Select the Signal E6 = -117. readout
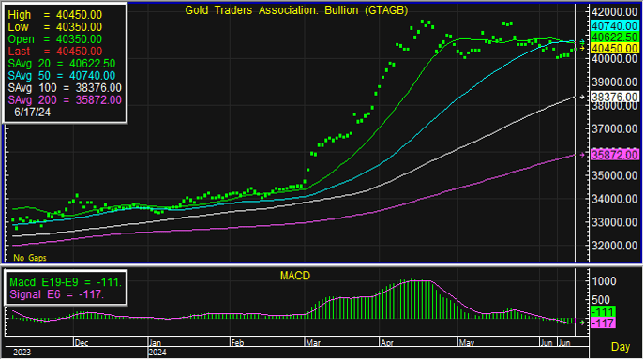The image size is (644, 360). pos(56,294)
